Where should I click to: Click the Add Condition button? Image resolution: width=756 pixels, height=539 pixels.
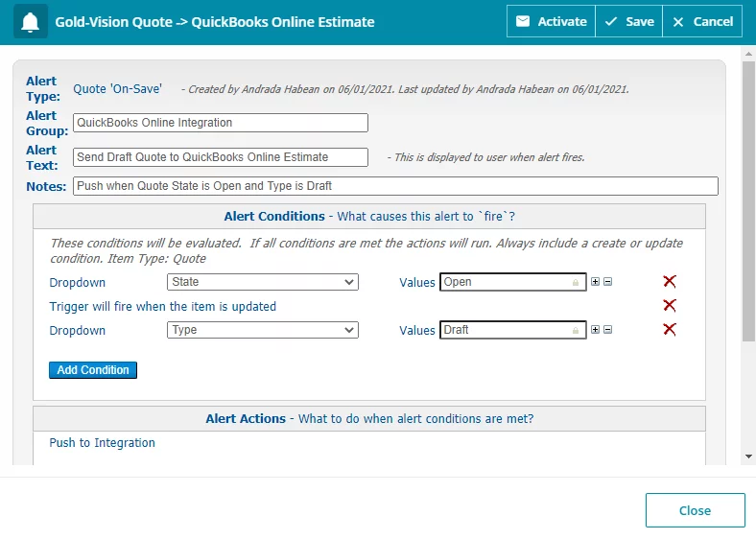pos(93,370)
